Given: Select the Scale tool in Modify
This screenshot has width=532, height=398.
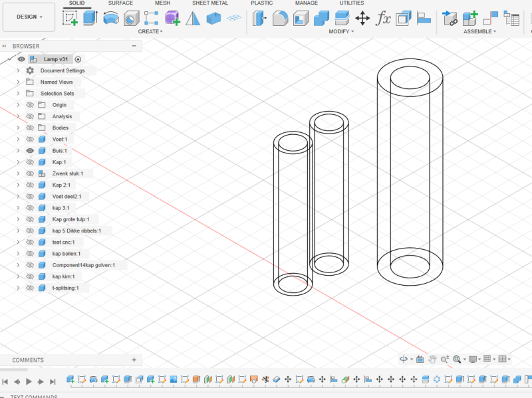Looking at the screenshot, I should pyautogui.click(x=404, y=18).
